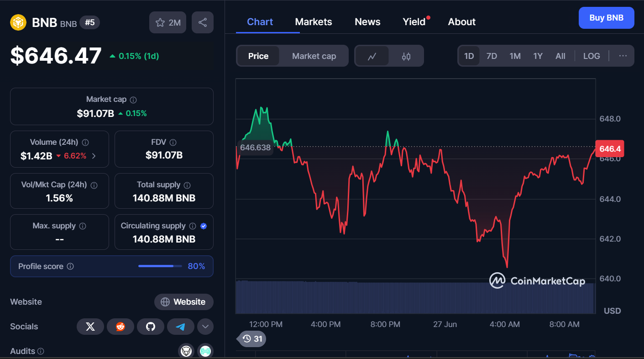Open the X (Twitter) social link

pos(90,327)
